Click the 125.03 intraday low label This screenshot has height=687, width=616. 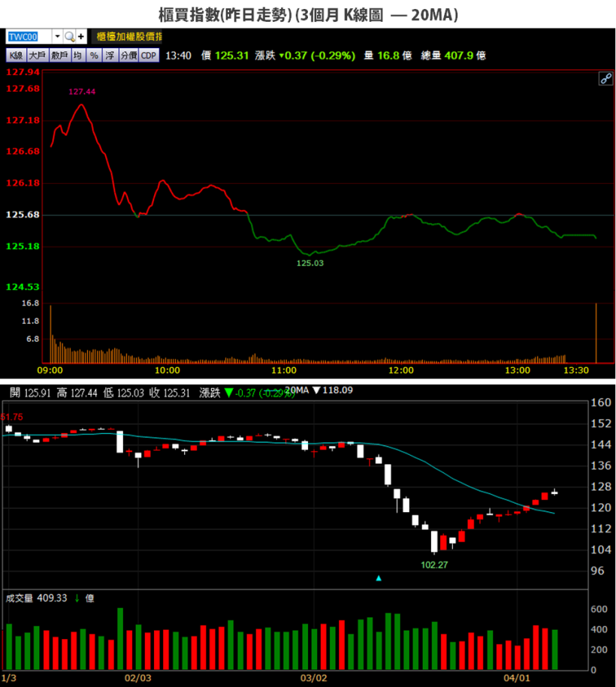[x=310, y=264]
